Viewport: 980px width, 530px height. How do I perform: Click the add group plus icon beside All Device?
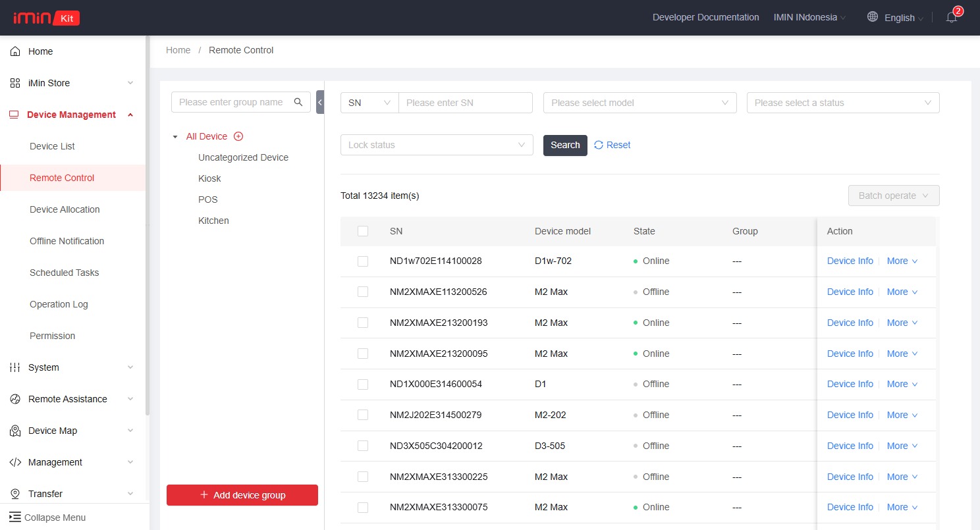pos(238,136)
